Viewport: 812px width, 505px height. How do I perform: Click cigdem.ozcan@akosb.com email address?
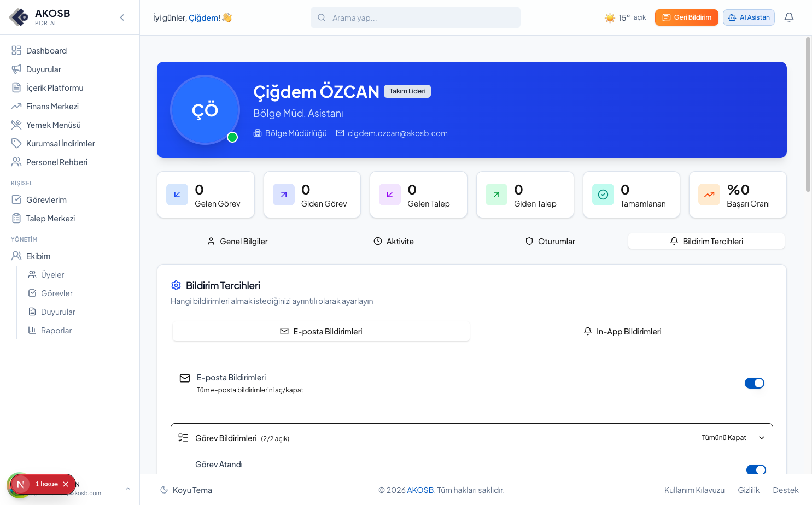(398, 133)
